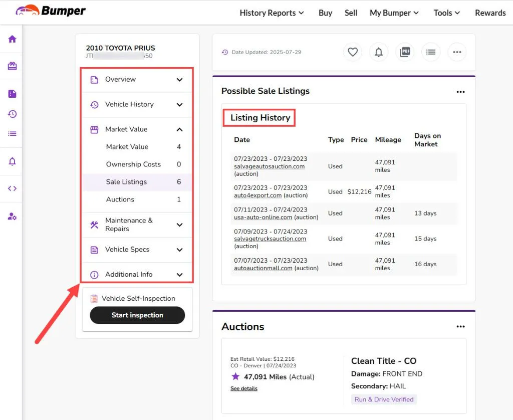This screenshot has height=420, width=513.
Task: Click the Maintenance & Repairs tools icon
Action: [x=94, y=225]
